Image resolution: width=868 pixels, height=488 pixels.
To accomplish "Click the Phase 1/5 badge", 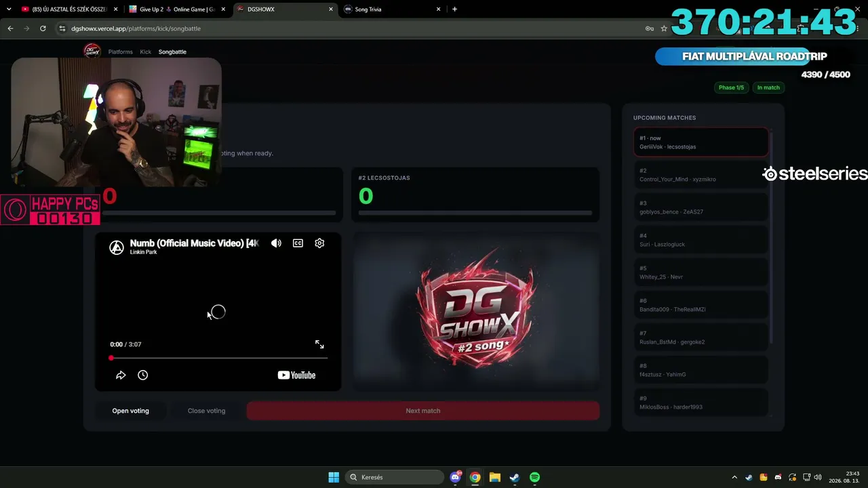I will click(x=731, y=87).
